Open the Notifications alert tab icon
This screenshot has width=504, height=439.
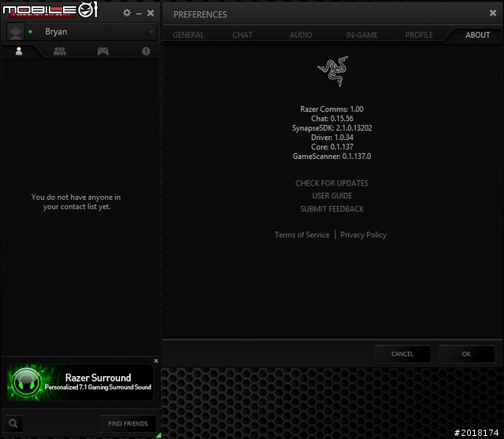click(x=146, y=51)
